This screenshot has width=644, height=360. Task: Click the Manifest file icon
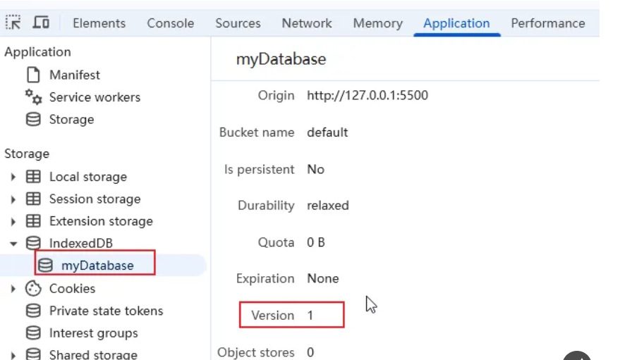(x=33, y=75)
